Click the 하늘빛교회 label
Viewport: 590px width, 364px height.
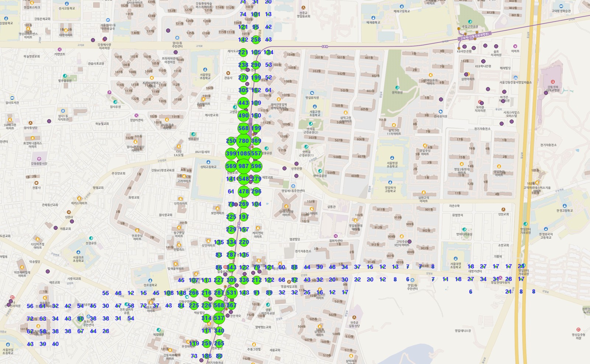tap(102, 124)
